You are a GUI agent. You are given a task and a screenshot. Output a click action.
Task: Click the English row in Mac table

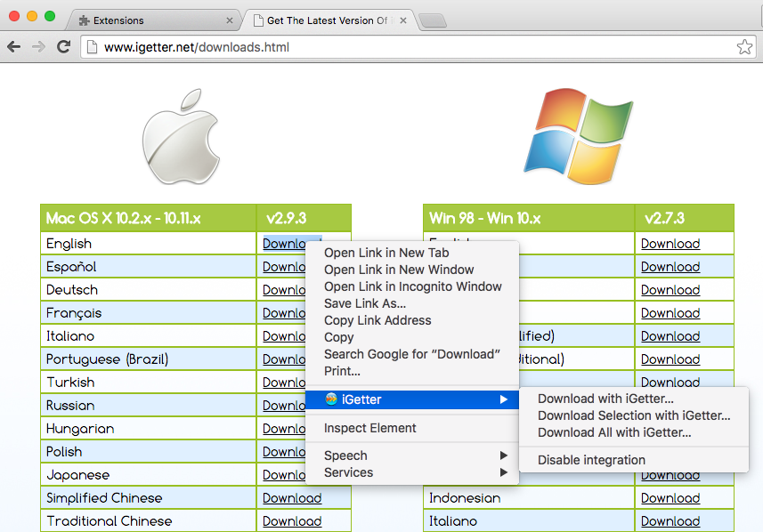coord(149,244)
